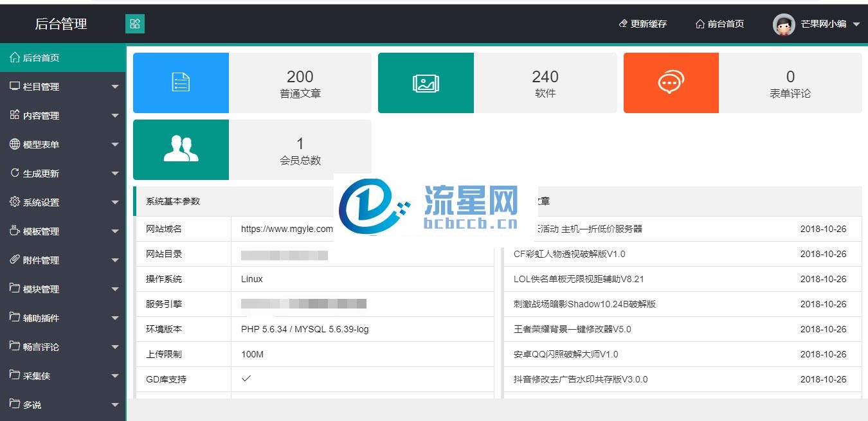Image resolution: width=868 pixels, height=421 pixels.
Task: Expand the 生成更新 menu arrow
Action: coord(115,174)
